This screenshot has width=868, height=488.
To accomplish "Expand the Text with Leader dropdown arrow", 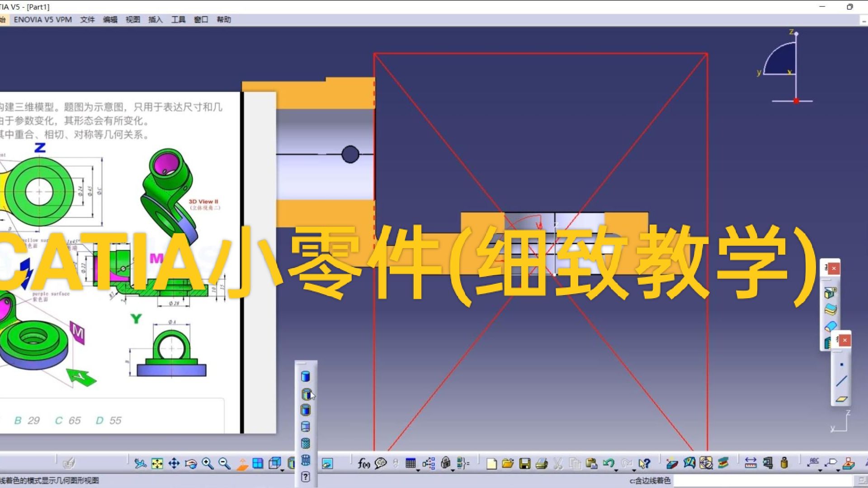I will 821,470.
